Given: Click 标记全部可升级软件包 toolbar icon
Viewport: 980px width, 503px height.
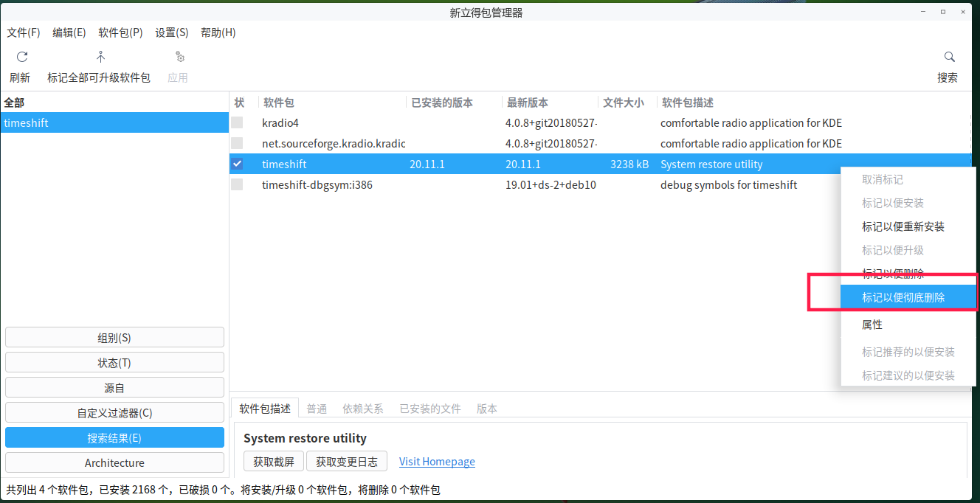Looking at the screenshot, I should [x=100, y=57].
